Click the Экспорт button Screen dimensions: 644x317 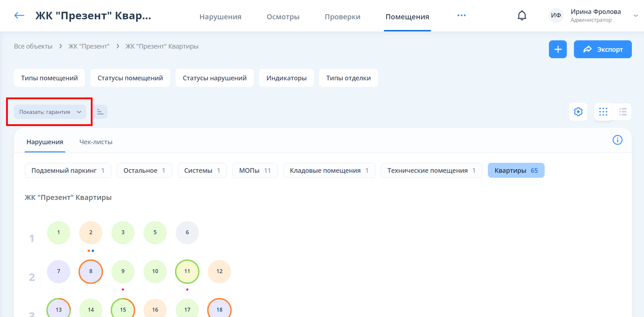point(603,49)
